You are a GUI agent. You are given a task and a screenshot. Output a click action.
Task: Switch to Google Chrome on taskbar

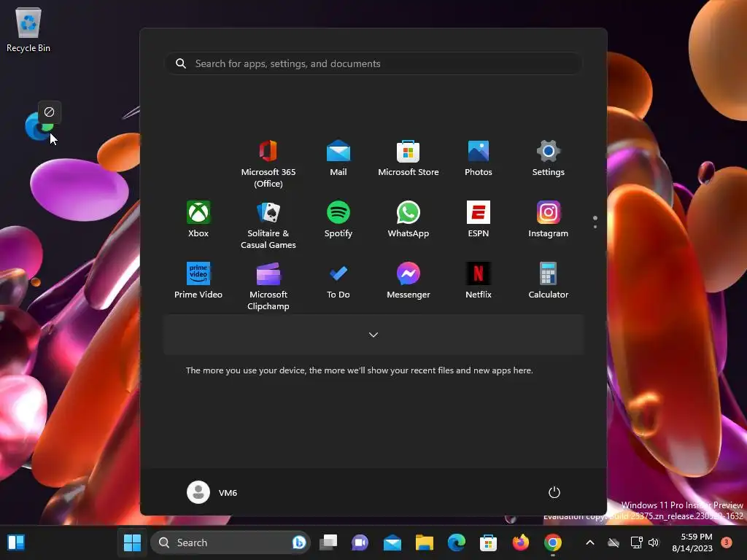click(x=553, y=542)
